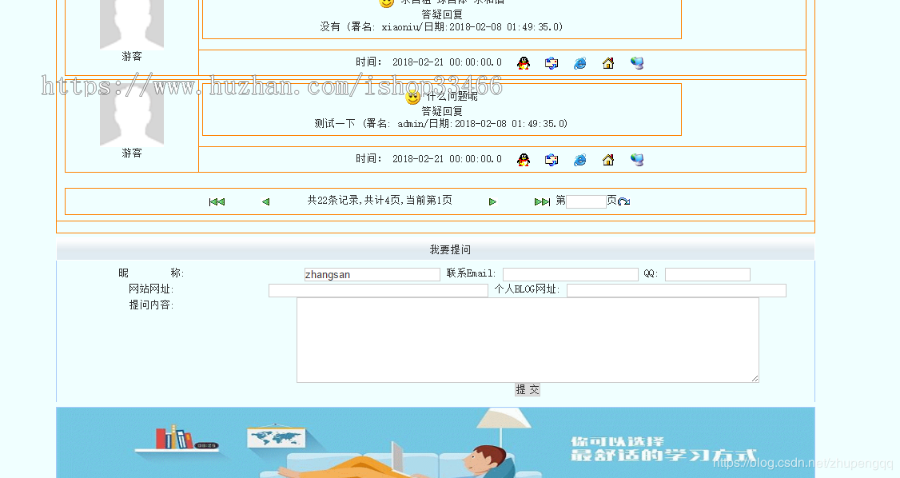Open IE website icon in admin reply row
Viewport: 900px width, 478px height.
coord(580,160)
